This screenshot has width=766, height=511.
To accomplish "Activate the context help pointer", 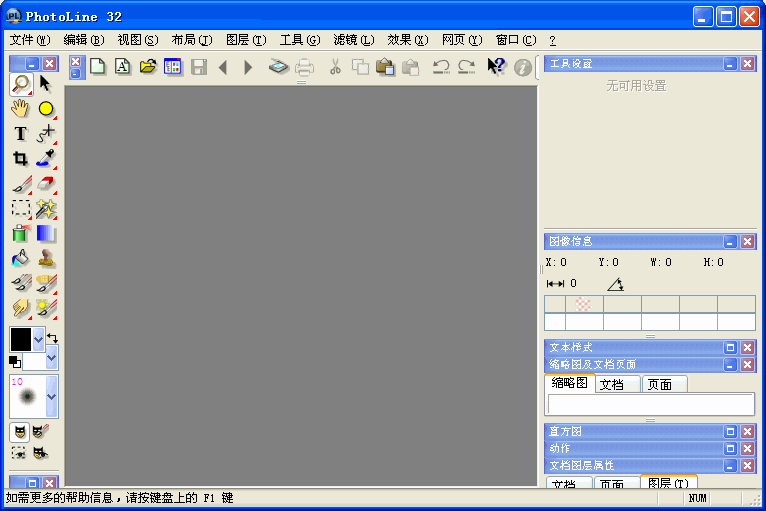I will tap(496, 66).
